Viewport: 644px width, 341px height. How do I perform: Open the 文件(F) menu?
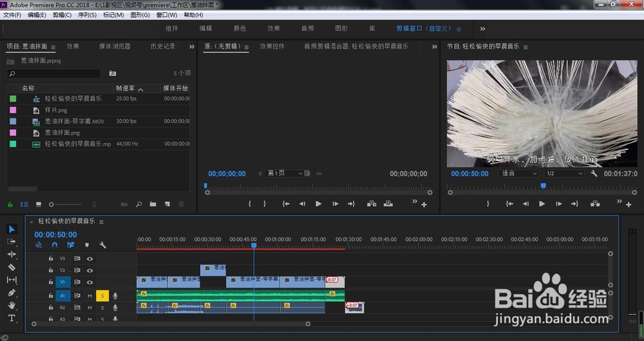(x=12, y=15)
